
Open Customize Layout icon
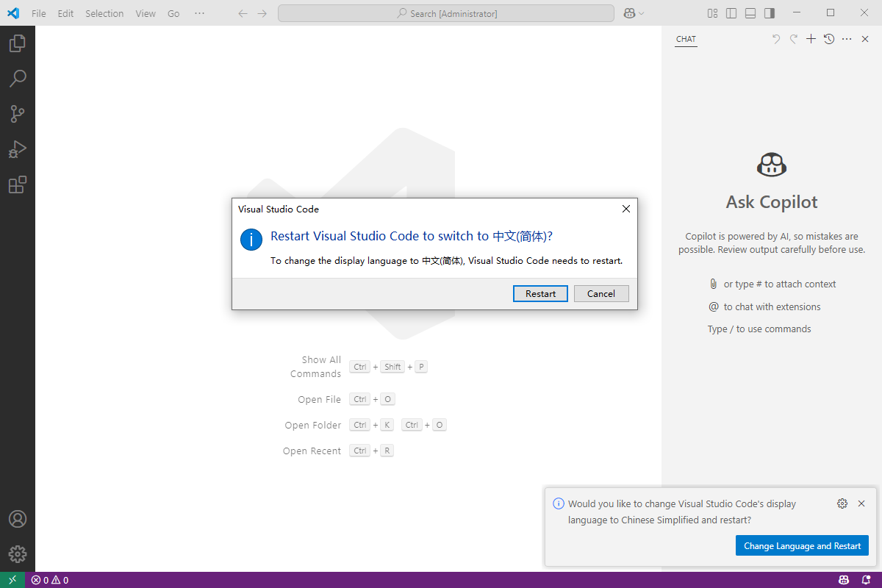pyautogui.click(x=712, y=13)
